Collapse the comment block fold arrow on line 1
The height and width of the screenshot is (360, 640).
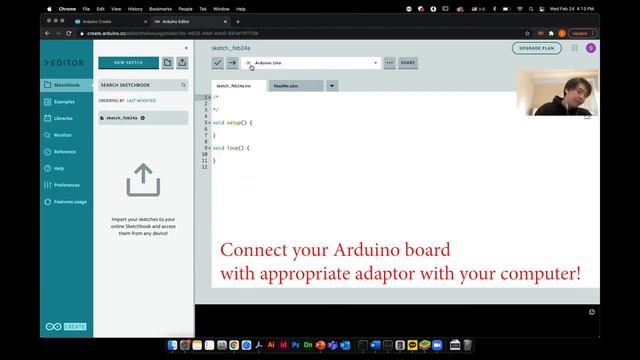(210, 97)
